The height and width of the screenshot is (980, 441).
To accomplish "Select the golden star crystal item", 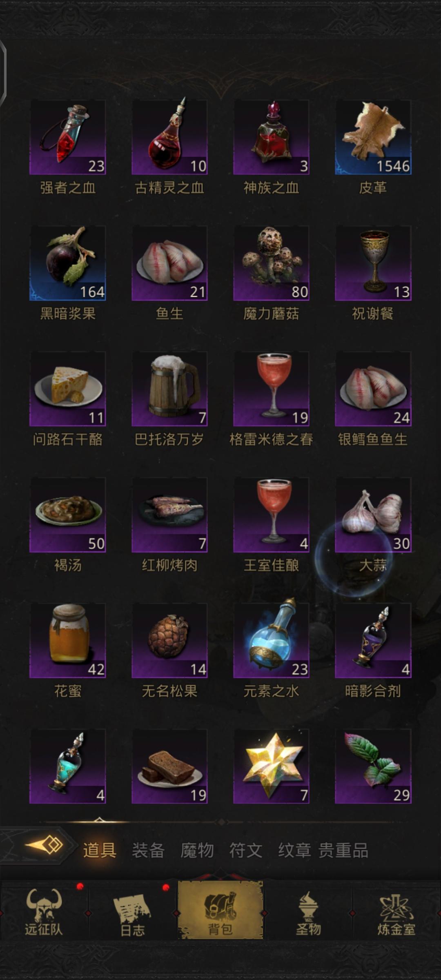I will tap(271, 766).
